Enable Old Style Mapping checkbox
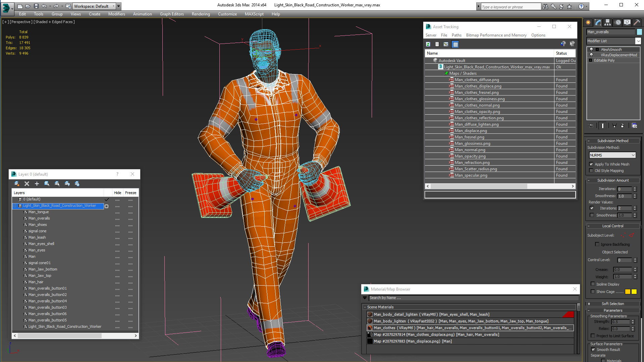Image resolution: width=644 pixels, height=362 pixels. (x=591, y=171)
